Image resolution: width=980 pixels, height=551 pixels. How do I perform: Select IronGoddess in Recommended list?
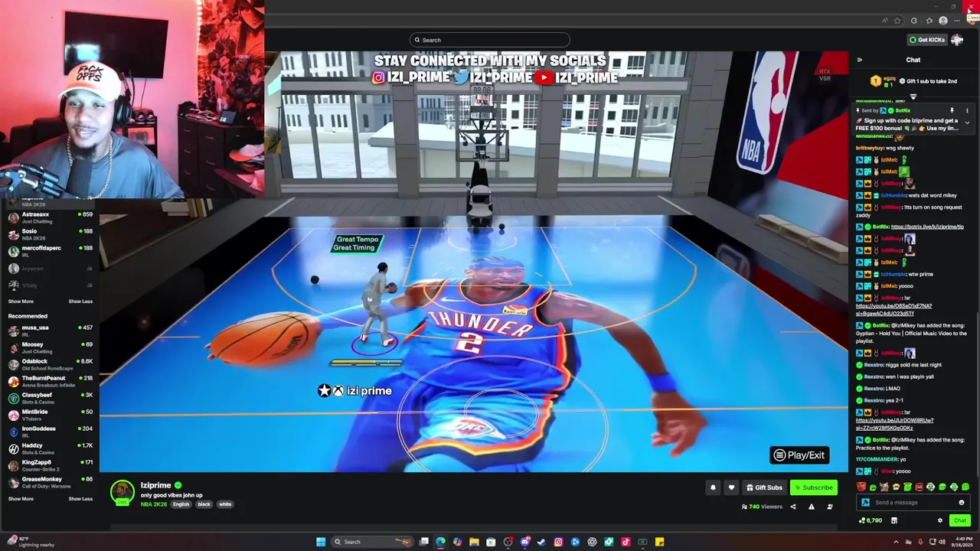(50, 432)
